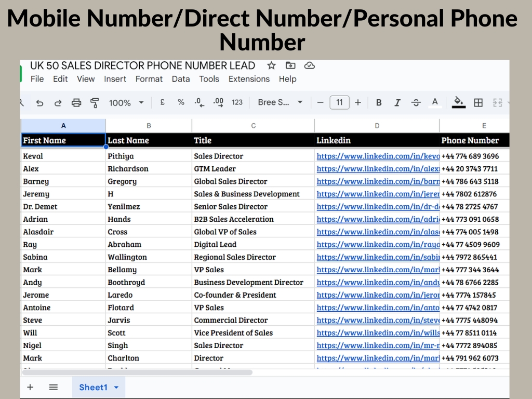The height and width of the screenshot is (399, 532).
Task: Increase decimal places
Action: (218, 102)
